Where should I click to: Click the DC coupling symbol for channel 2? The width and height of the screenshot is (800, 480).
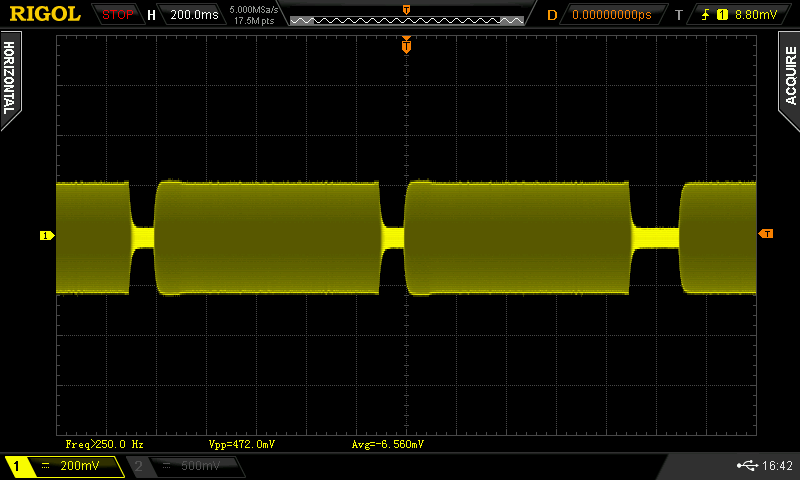(166, 466)
